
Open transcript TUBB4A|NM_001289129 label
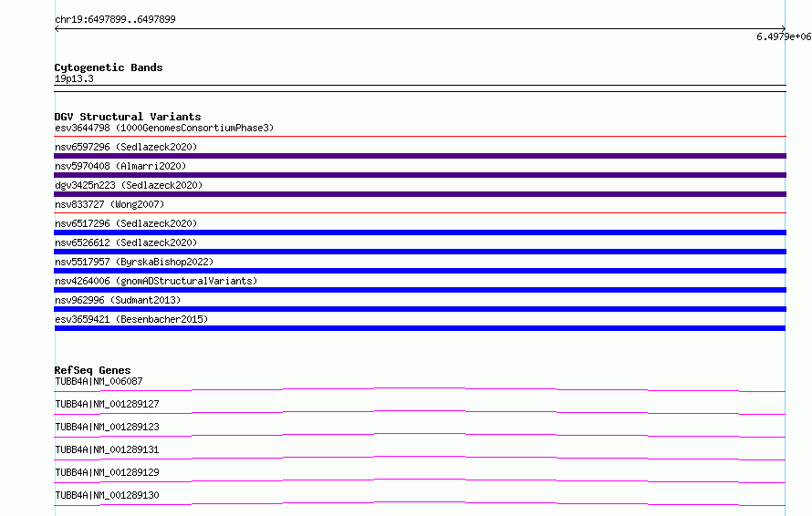107,472
